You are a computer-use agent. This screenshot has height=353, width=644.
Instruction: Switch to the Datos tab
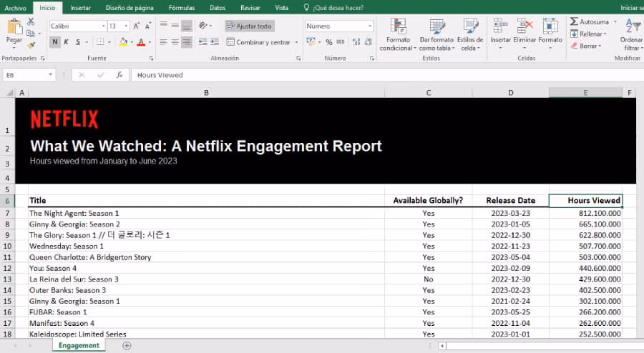point(218,8)
